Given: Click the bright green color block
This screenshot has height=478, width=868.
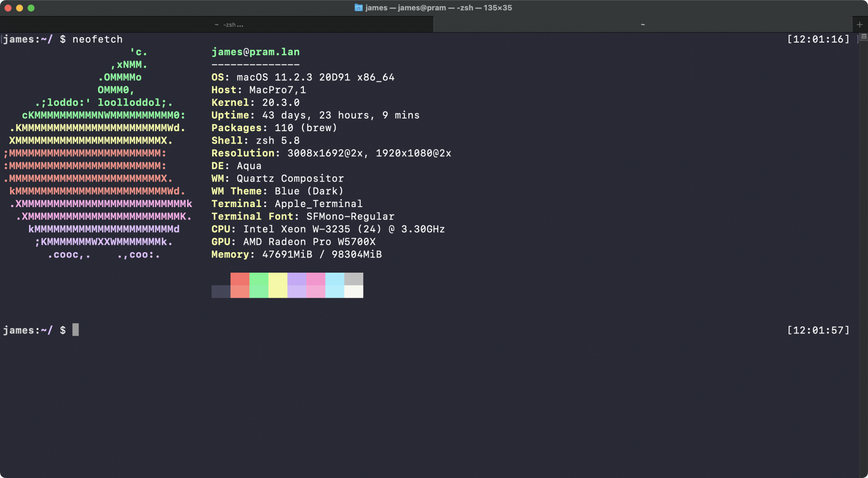Looking at the screenshot, I should pyautogui.click(x=259, y=279).
